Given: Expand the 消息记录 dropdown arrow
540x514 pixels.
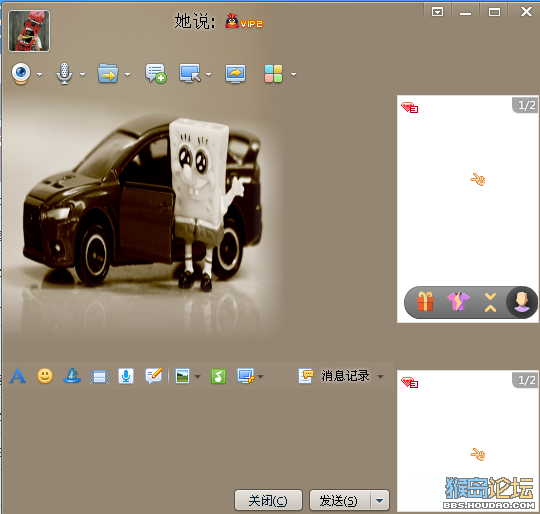Looking at the screenshot, I should click(380, 377).
